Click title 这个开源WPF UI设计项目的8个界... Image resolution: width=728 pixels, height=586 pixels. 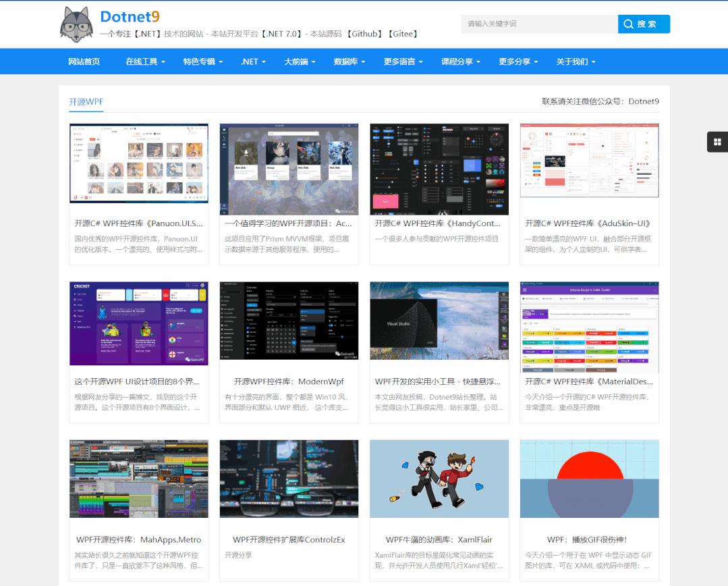pos(137,381)
